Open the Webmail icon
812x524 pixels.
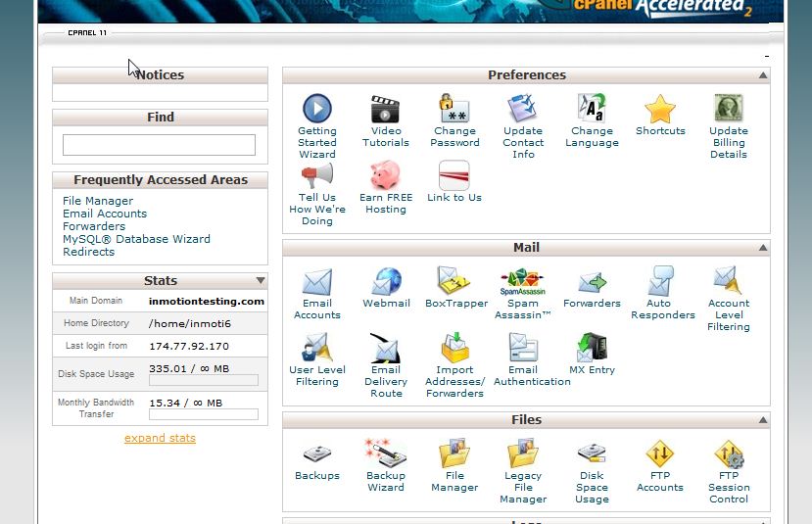pyautogui.click(x=386, y=282)
